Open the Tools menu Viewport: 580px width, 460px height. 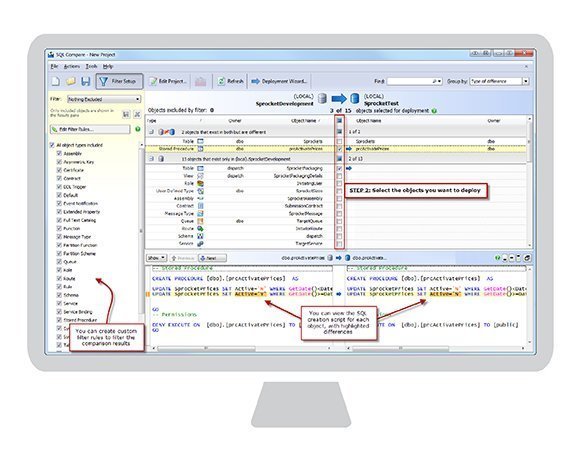pyautogui.click(x=91, y=66)
